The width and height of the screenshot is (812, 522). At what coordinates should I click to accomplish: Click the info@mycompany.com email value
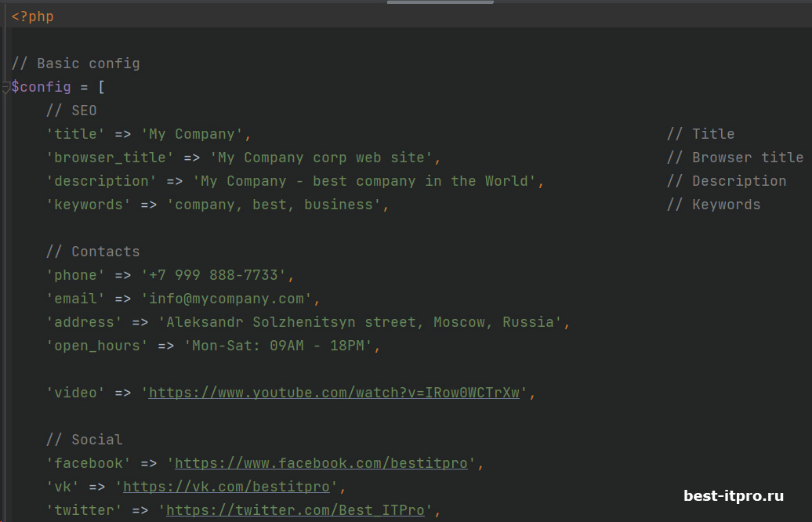pos(227,298)
